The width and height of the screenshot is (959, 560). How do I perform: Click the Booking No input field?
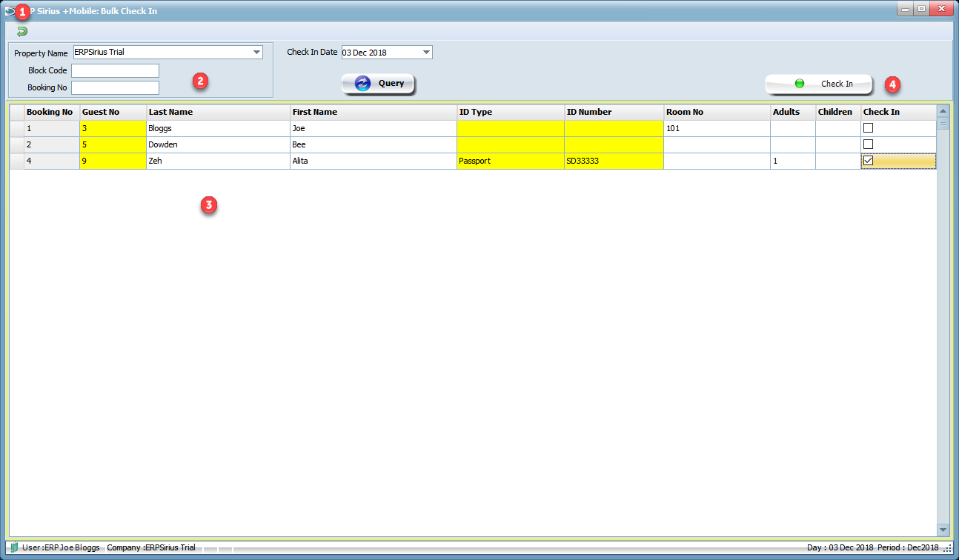point(115,87)
